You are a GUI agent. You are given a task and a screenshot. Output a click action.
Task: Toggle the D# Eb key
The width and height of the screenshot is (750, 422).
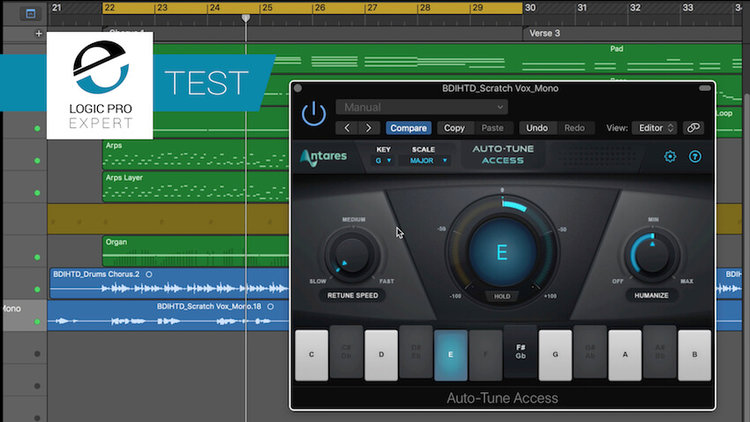click(x=416, y=352)
